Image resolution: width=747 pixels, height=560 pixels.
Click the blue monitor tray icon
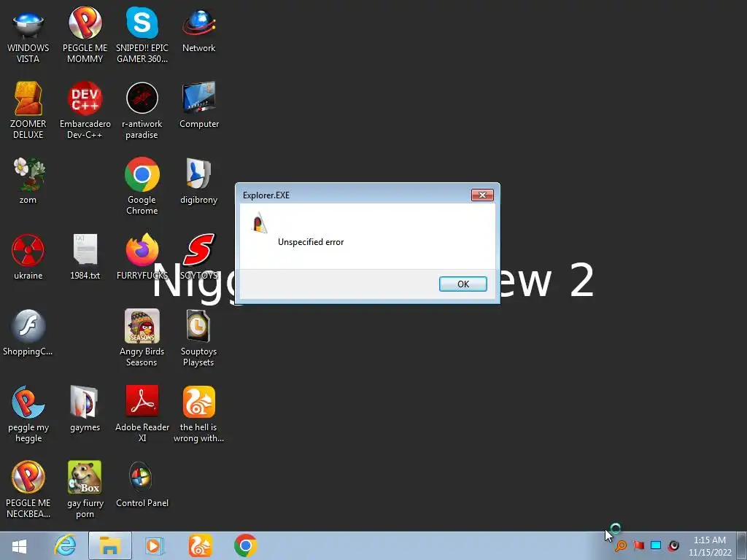coord(656,545)
